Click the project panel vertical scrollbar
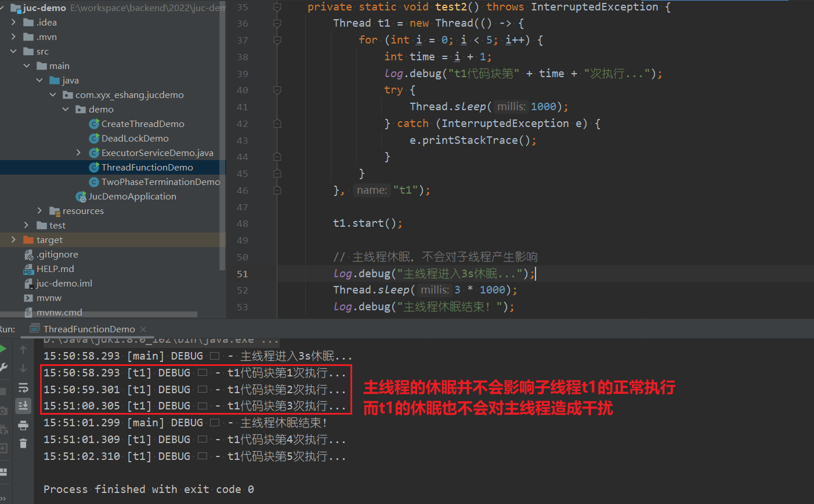 222,136
